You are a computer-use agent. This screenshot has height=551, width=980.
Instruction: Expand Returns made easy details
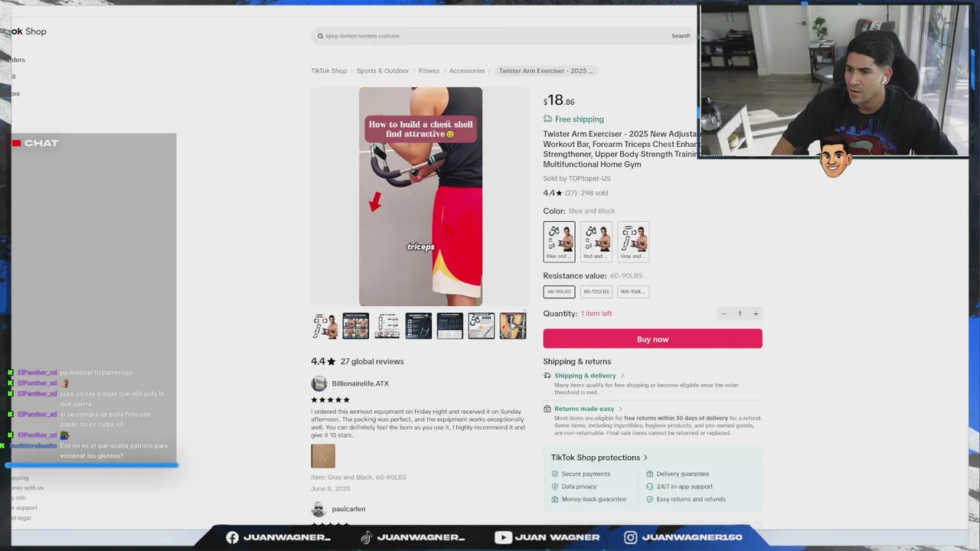(589, 409)
